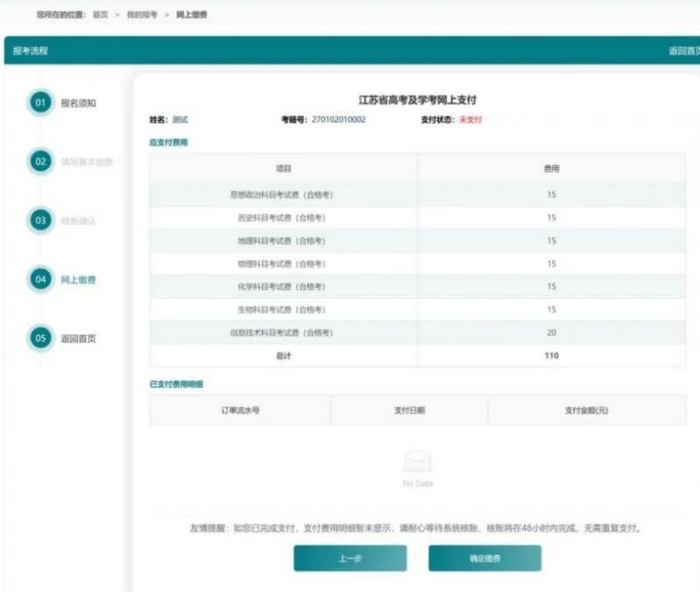
Task: Select 网上缴费 step label
Action: 79,279
